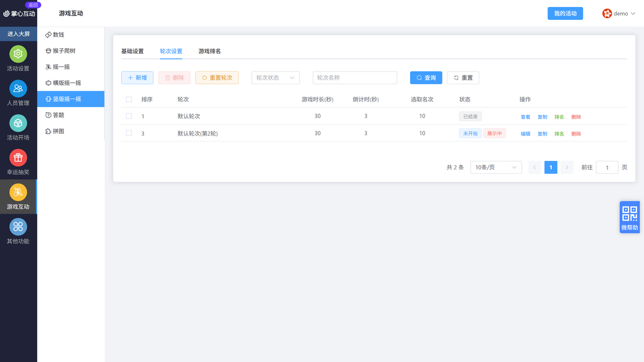644x362 pixels.
Task: Click 排名 link for 默认轮次 row
Action: click(x=559, y=117)
